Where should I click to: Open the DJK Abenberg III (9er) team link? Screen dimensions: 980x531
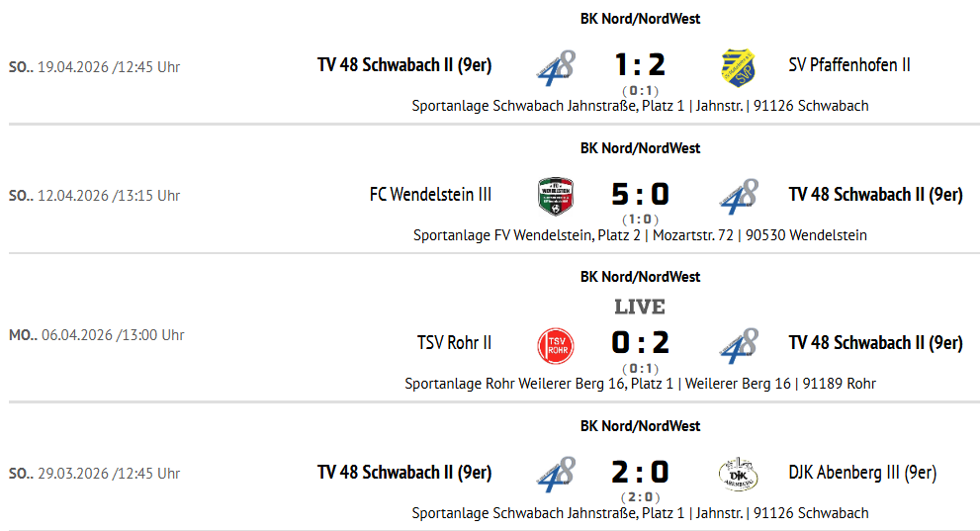tap(862, 473)
